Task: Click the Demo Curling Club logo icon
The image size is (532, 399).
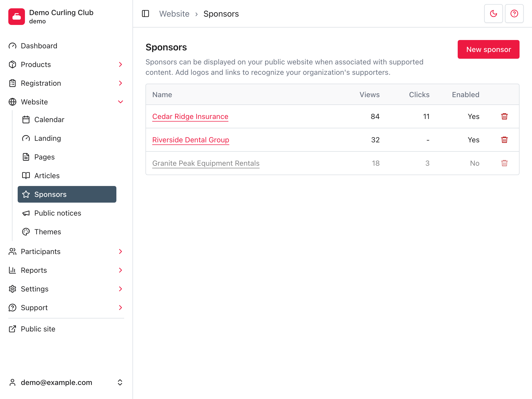Action: pyautogui.click(x=17, y=17)
